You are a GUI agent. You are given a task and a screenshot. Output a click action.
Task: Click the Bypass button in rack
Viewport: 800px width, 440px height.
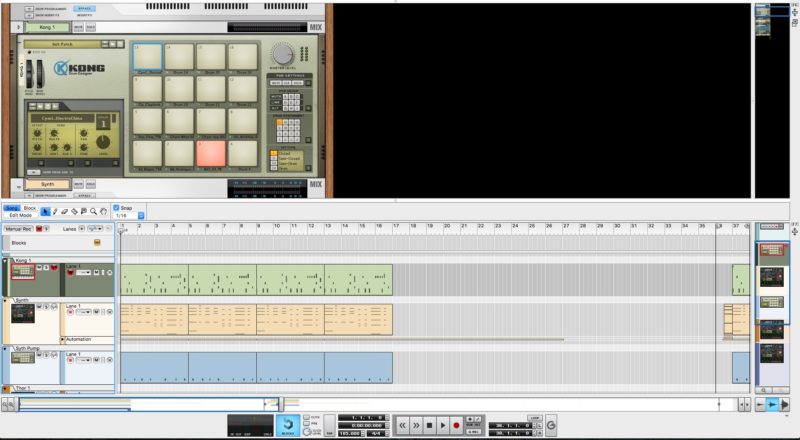point(84,9)
